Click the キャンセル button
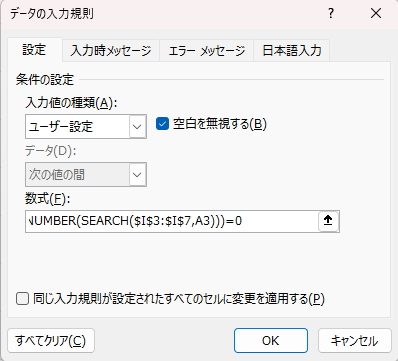This screenshot has width=398, height=361. (x=355, y=341)
